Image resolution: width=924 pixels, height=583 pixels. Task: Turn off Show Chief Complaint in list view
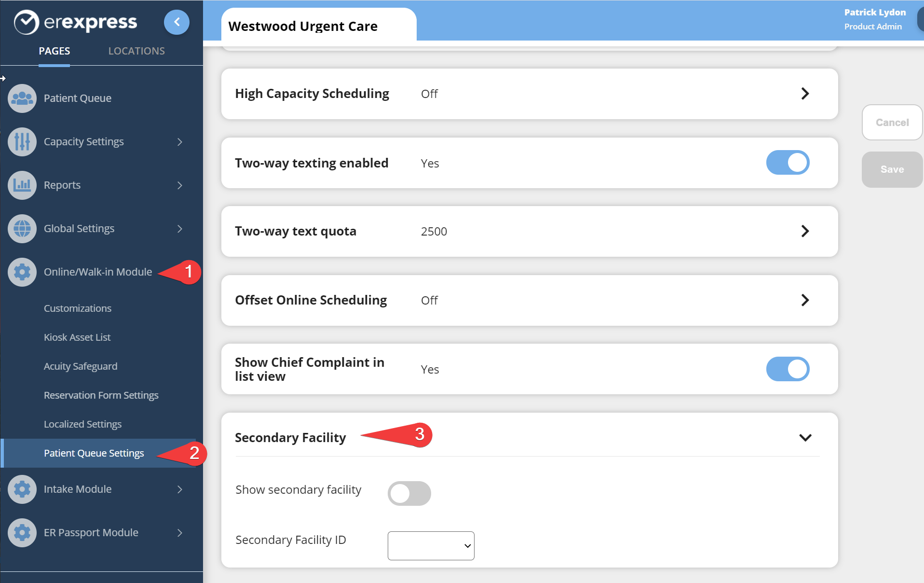click(x=788, y=369)
